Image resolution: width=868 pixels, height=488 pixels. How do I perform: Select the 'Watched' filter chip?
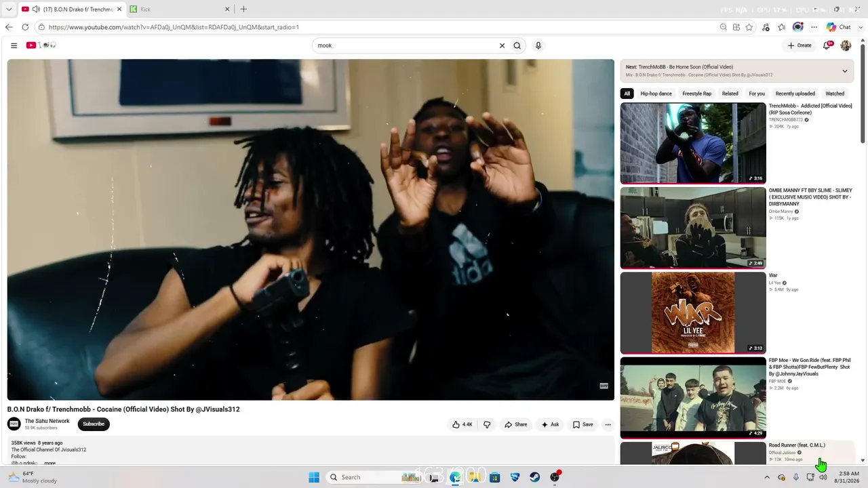(x=835, y=94)
